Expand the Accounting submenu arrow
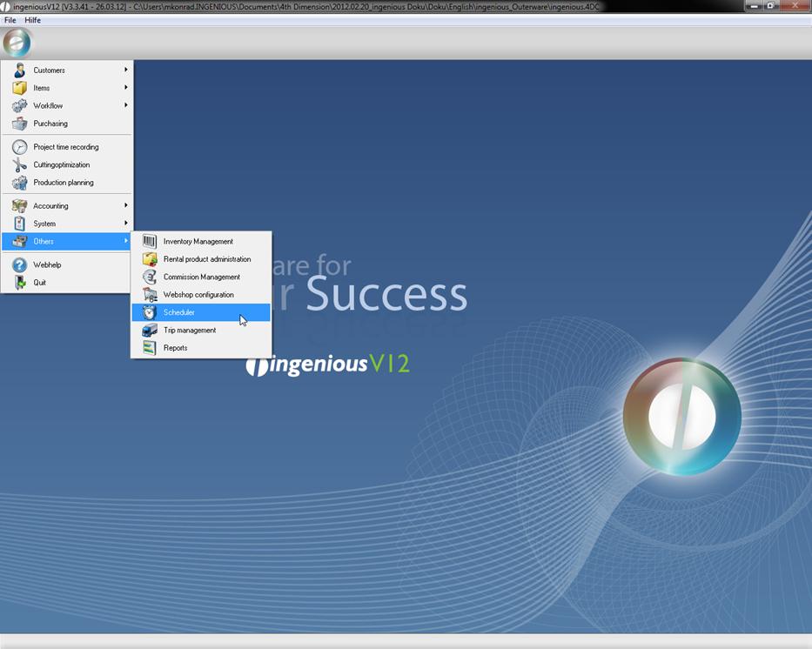 pyautogui.click(x=125, y=205)
